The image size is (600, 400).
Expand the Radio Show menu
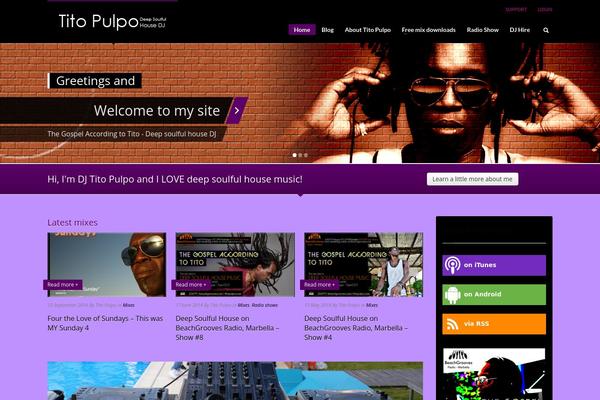483,30
